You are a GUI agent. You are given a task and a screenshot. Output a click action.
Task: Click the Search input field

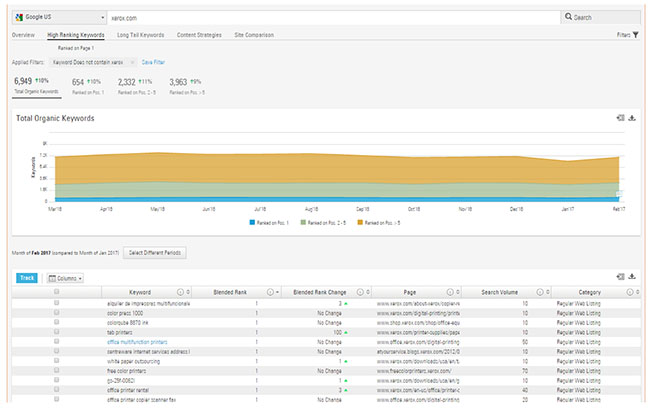tap(600, 17)
